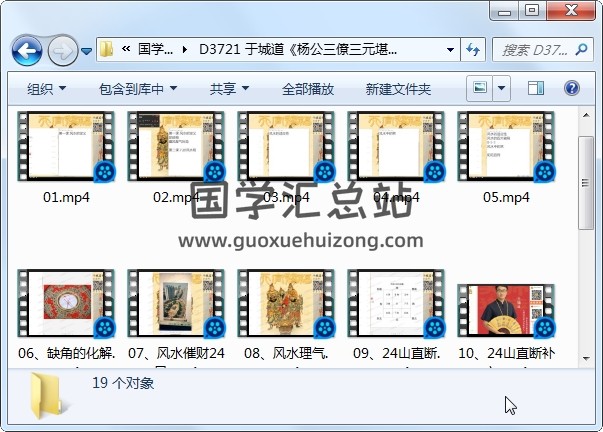Click in the search box field
Screen dimensions: 603x432
pos(535,49)
